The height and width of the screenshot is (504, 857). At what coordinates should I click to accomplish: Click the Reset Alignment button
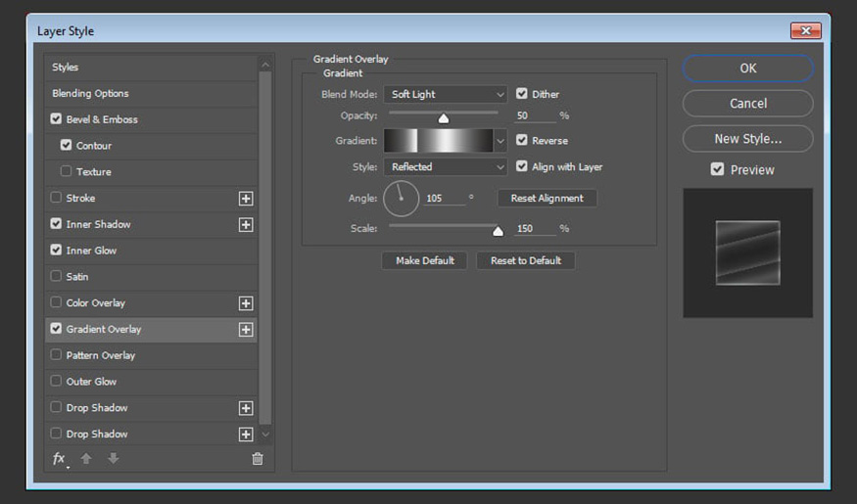547,198
